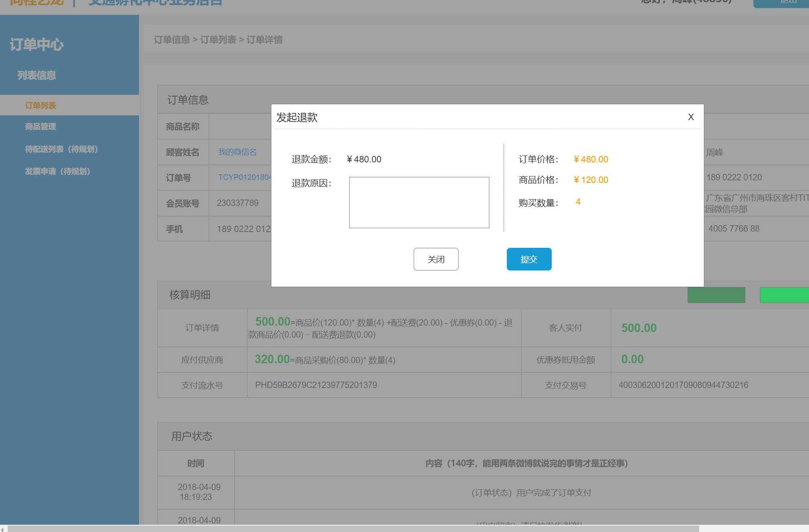
Task: Click the 关闭 button in refund dialog
Action: coord(436,259)
